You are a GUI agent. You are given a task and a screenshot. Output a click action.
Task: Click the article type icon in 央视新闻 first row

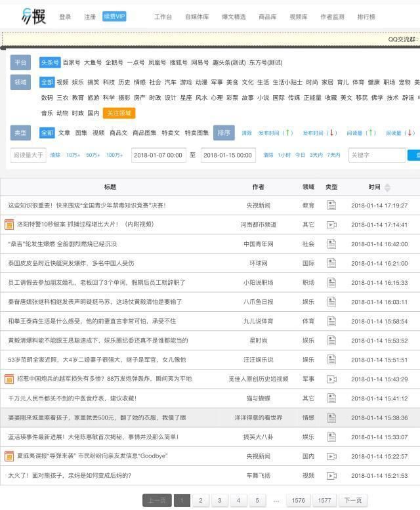(331, 205)
